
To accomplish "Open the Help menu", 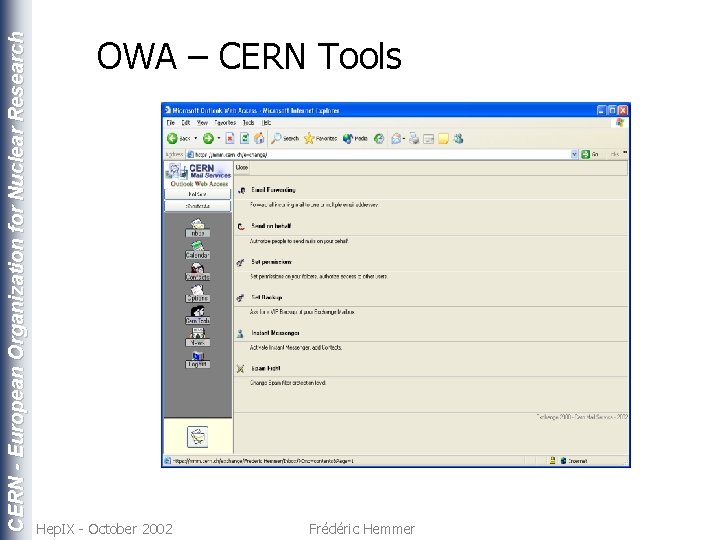I will tap(266, 123).
